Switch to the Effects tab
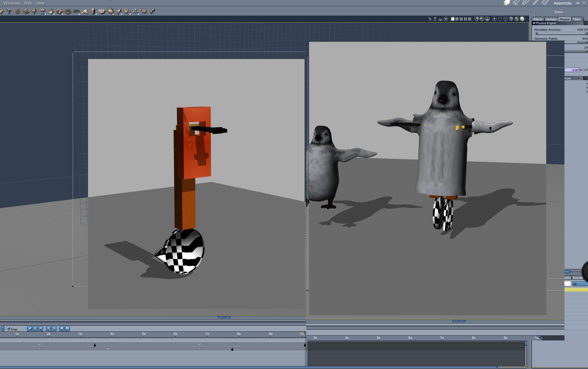This screenshot has height=369, width=588. [x=538, y=19]
